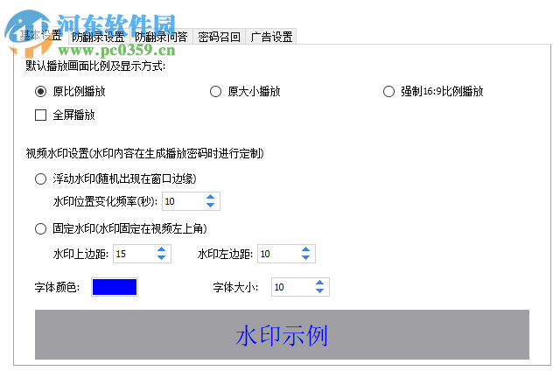560x392 pixels.
Task: Decrease 水印上边距 with down arrow
Action: click(161, 257)
